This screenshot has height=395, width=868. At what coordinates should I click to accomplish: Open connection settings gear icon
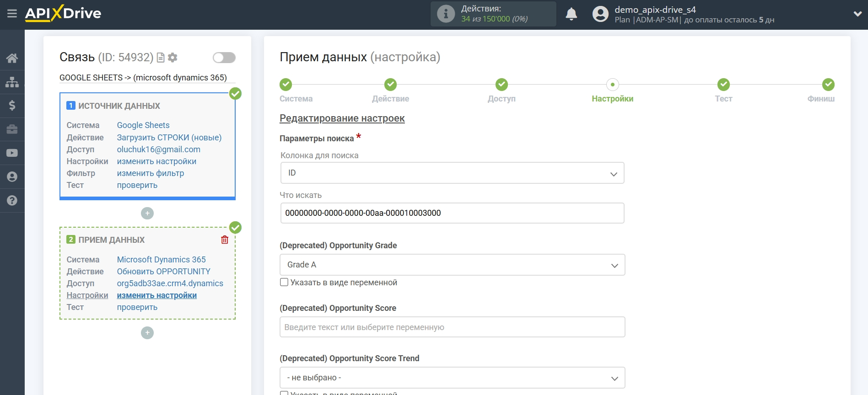(x=173, y=58)
